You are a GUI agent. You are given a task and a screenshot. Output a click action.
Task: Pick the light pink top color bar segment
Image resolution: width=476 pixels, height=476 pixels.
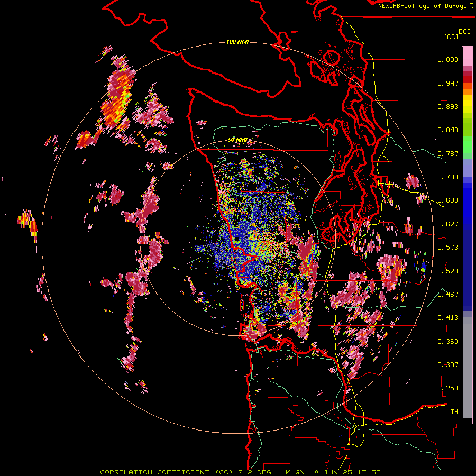tap(467, 57)
